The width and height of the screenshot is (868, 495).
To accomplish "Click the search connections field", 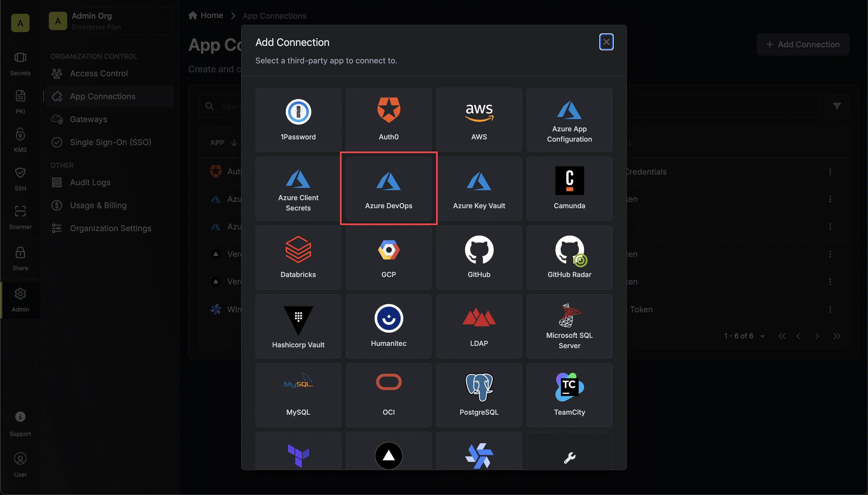I will coord(509,106).
